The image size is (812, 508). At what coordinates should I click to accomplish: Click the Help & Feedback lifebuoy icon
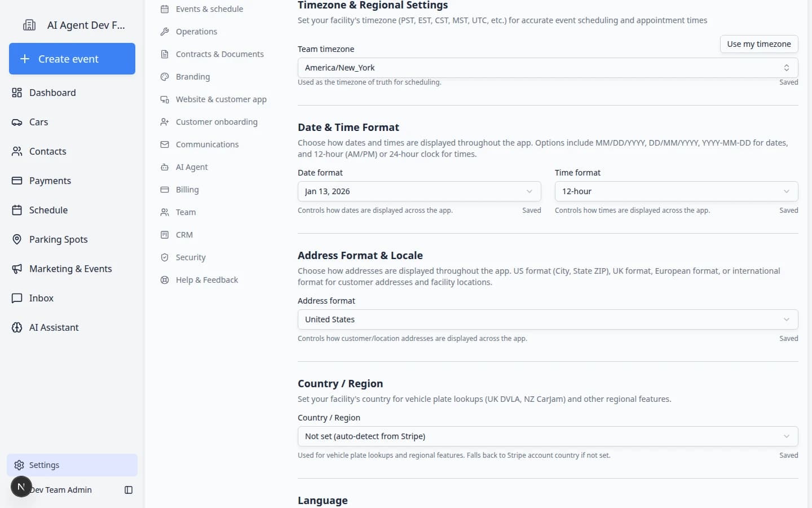[165, 280]
